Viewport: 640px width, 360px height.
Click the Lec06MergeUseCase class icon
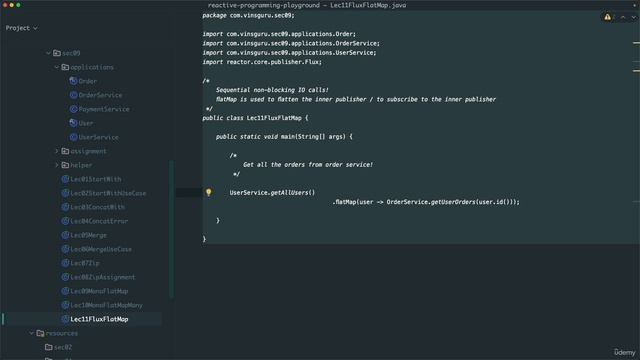(65, 249)
